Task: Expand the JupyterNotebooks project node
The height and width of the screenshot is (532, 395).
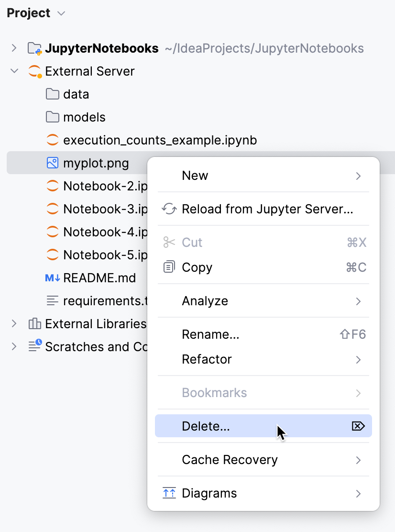Action: pyautogui.click(x=13, y=48)
